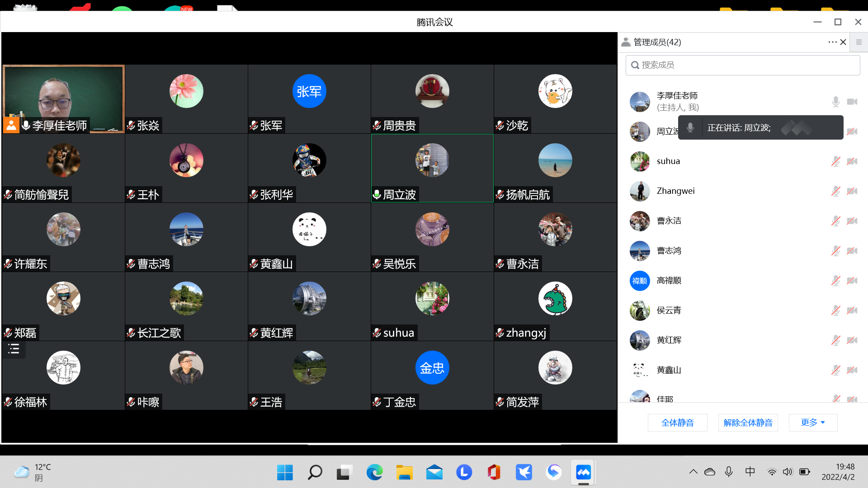Viewport: 868px width, 488px height.
Task: Unmute 曹永洁's microphone in member list
Action: point(835,221)
